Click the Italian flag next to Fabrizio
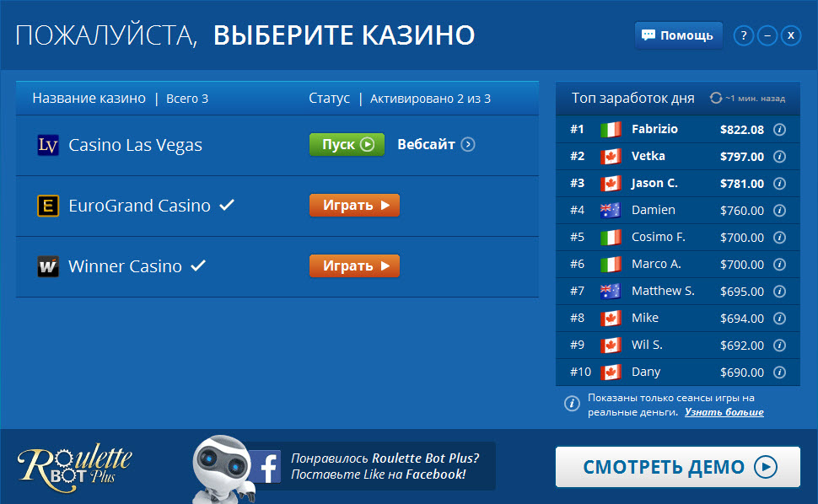 coord(611,129)
